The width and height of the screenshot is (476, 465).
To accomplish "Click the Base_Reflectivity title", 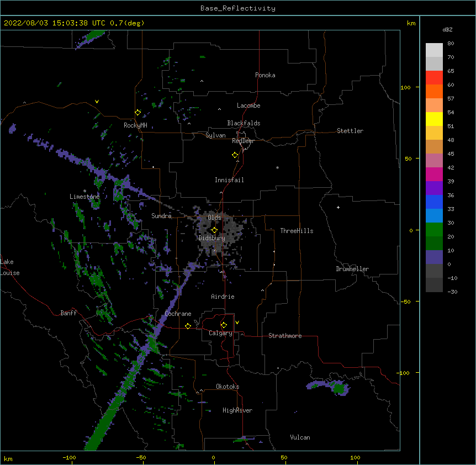I will click(238, 8).
